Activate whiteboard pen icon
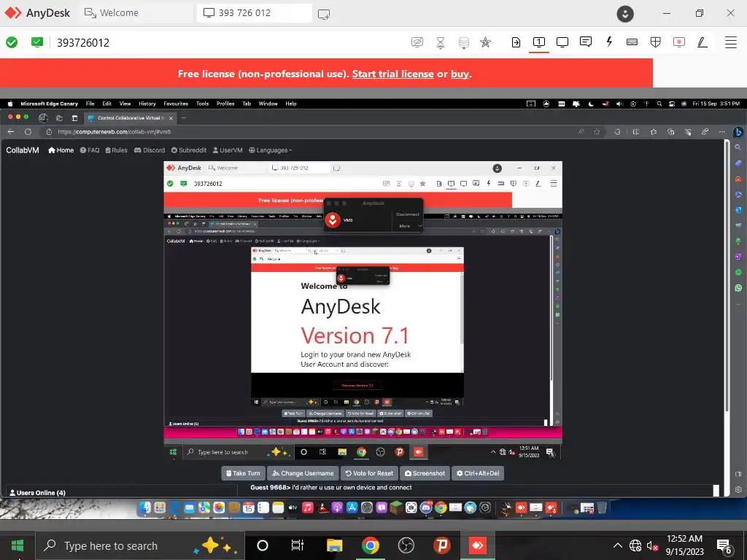747x560 pixels. coord(702,42)
